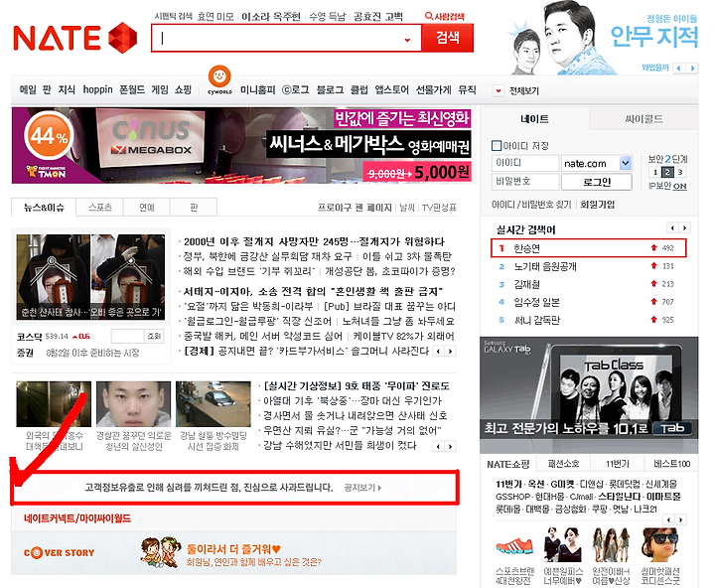Viewport: 715px width, 588px height.
Task: Open headline about 절개지 사망자 245명
Action: pyautogui.click(x=314, y=241)
